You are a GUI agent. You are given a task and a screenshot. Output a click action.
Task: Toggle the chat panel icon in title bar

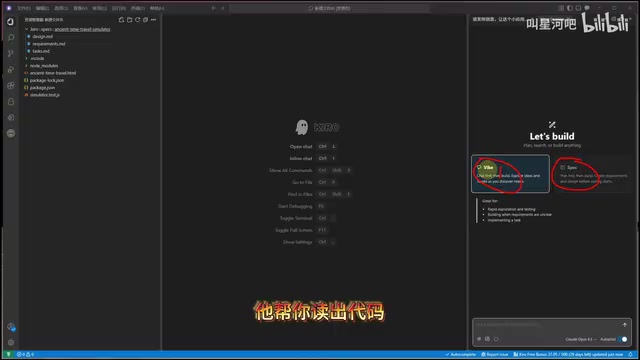tap(587, 8)
